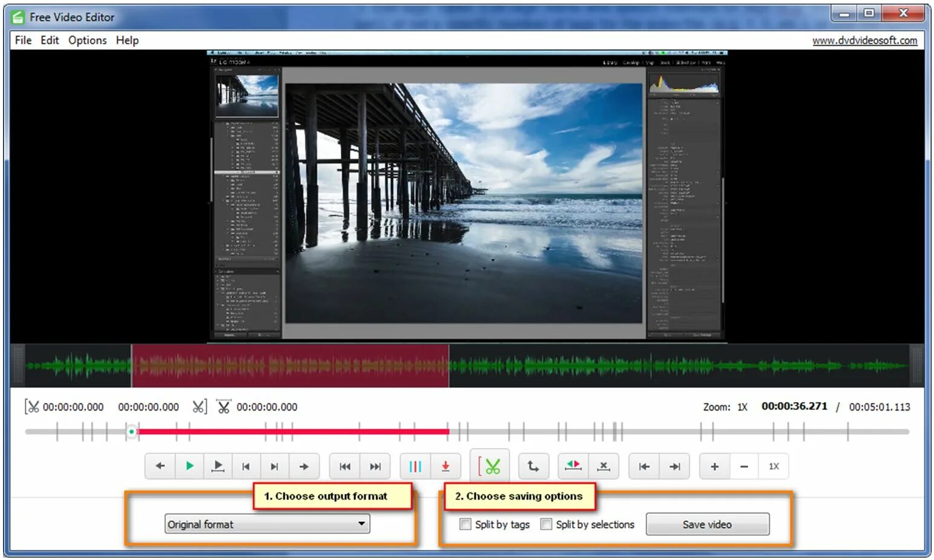This screenshot has width=934, height=560.
Task: Open the File menu
Action: click(23, 41)
